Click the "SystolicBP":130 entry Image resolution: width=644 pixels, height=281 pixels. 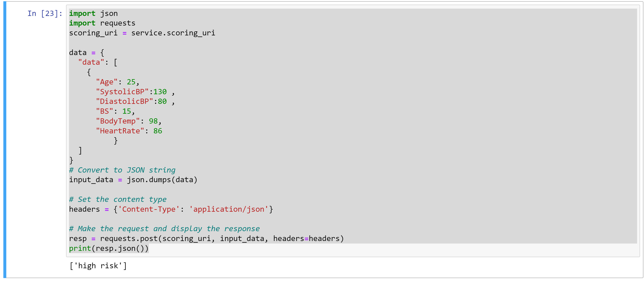click(x=135, y=92)
